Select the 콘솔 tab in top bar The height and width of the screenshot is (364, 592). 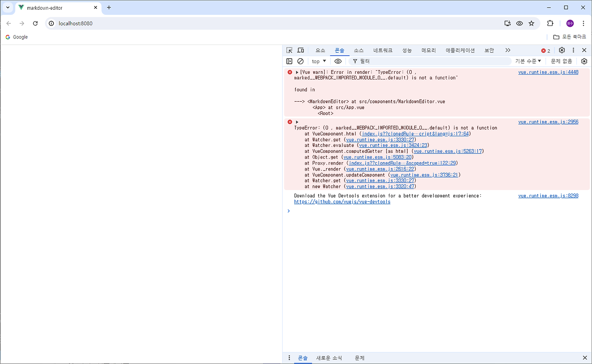[339, 50]
